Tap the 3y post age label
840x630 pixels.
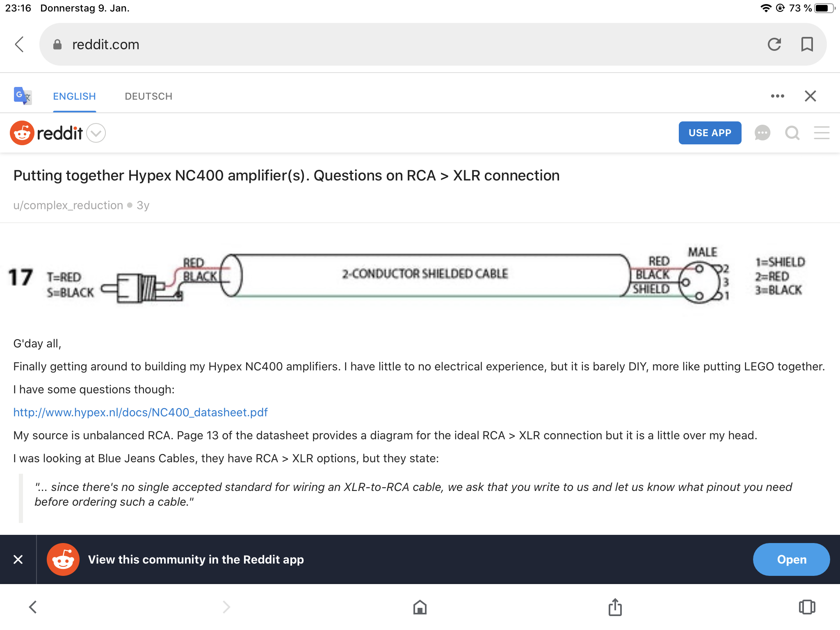coord(143,205)
